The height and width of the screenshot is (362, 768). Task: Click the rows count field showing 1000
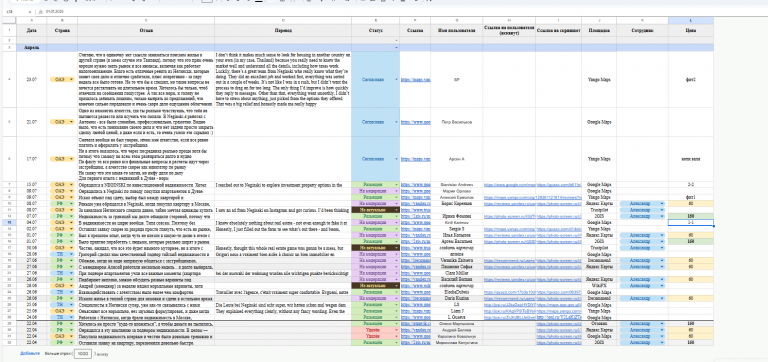click(82, 353)
